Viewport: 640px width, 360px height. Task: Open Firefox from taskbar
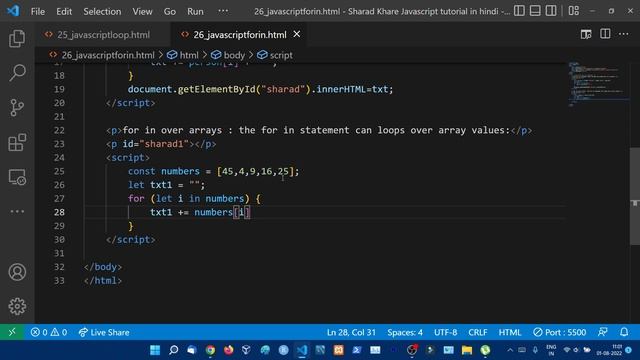click(x=229, y=350)
